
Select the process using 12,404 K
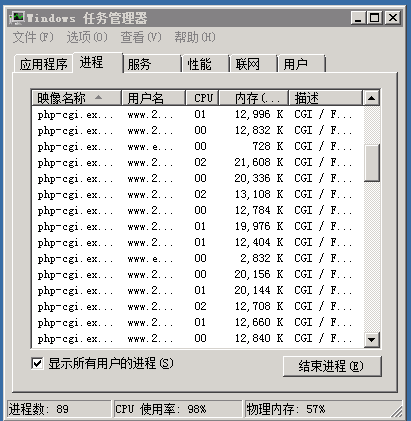197,242
